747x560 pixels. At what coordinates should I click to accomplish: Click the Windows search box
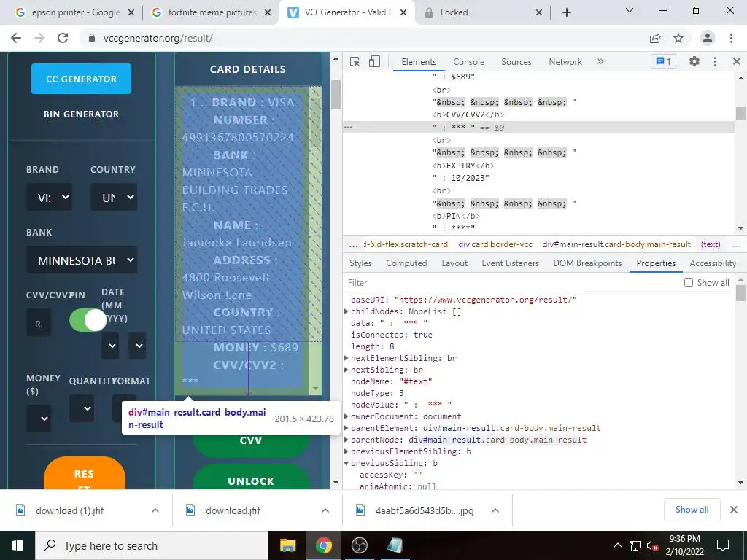tap(152, 545)
